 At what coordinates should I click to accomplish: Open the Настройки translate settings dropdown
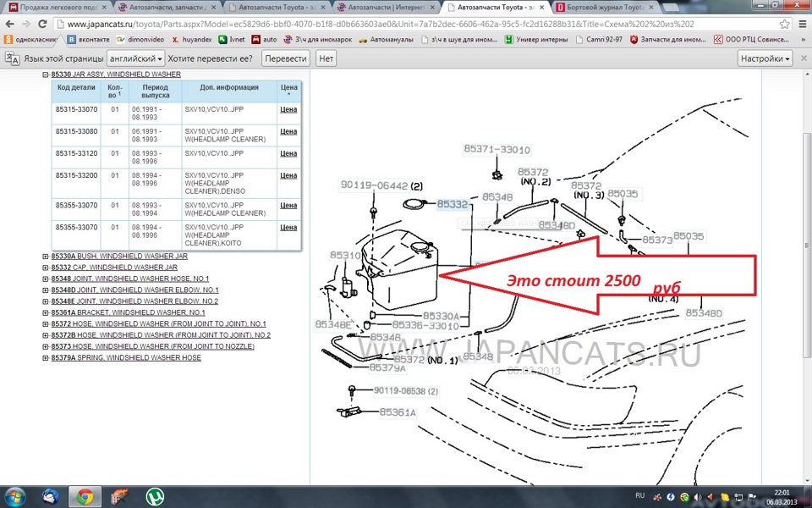(x=765, y=58)
